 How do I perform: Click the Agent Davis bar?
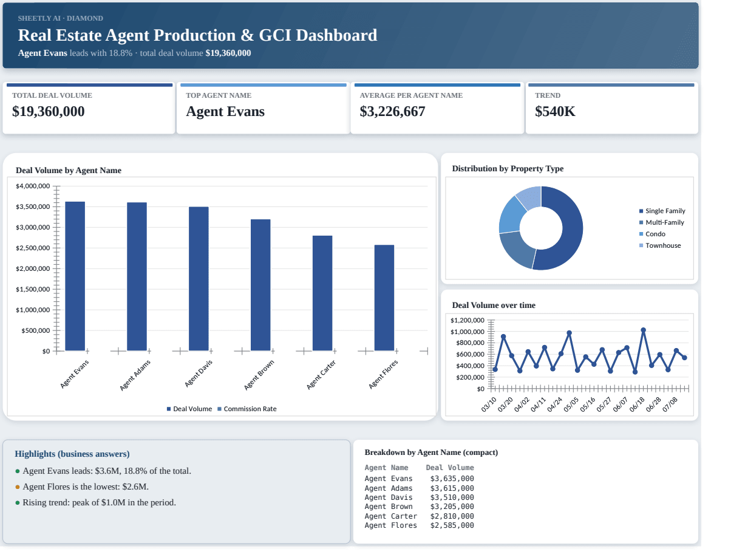[199, 279]
